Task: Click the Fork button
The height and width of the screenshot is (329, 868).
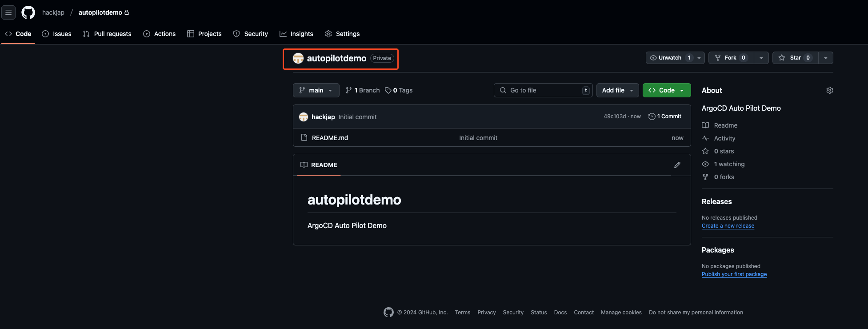Action: [731, 58]
